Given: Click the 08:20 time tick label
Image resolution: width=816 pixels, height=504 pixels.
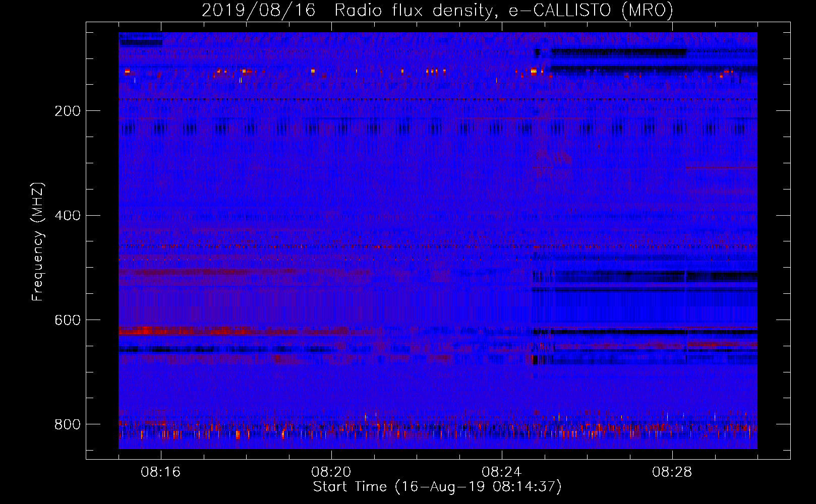Looking at the screenshot, I should point(331,472).
